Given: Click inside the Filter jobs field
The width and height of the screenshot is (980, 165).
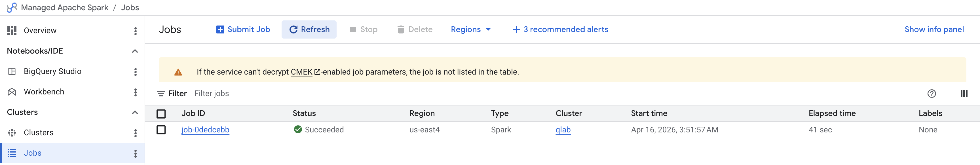Looking at the screenshot, I should click(x=212, y=93).
